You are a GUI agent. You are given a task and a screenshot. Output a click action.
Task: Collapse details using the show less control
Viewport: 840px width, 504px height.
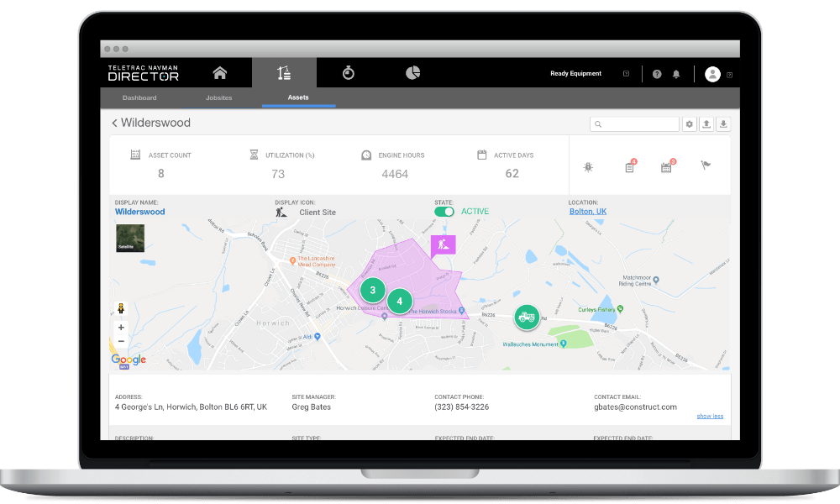coord(710,416)
